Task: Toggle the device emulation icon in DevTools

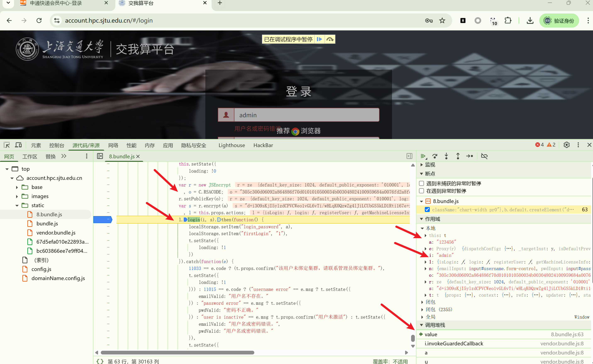Action: point(18,145)
